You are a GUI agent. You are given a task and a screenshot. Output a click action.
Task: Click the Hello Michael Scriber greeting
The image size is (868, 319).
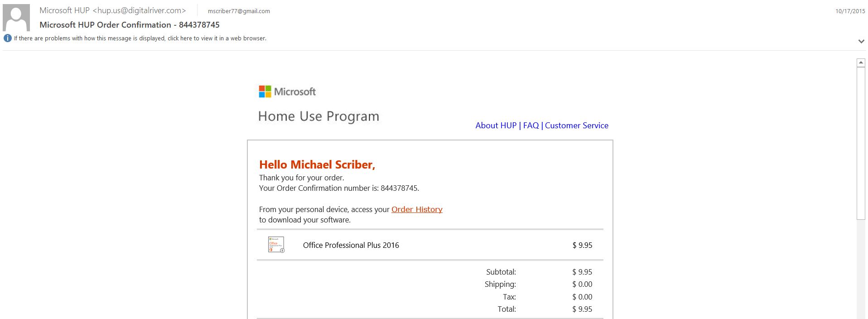click(317, 165)
